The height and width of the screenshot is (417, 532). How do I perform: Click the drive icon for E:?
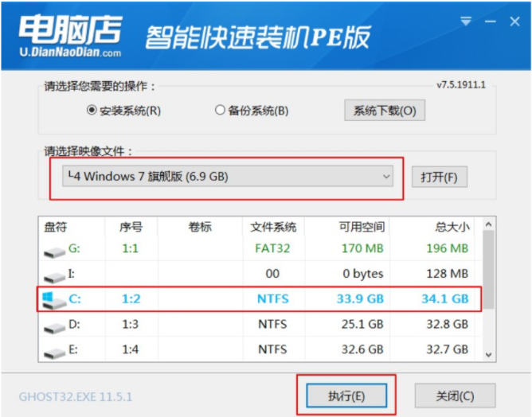54,353
